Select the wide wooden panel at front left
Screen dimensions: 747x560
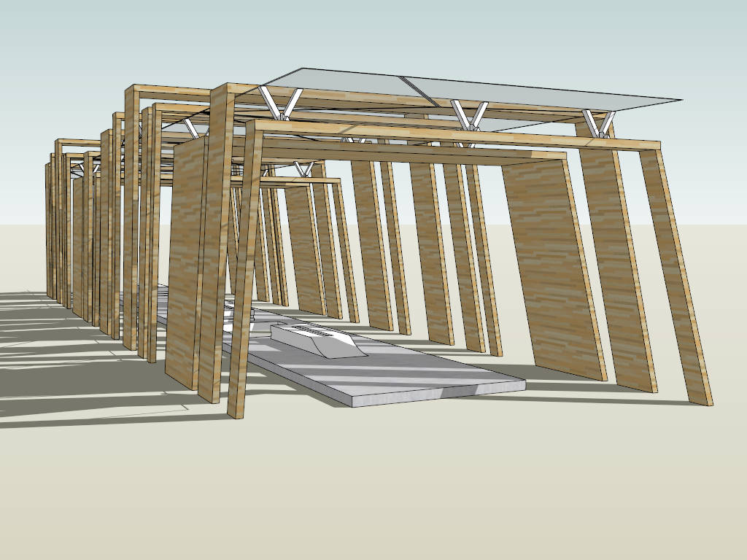coord(186,262)
